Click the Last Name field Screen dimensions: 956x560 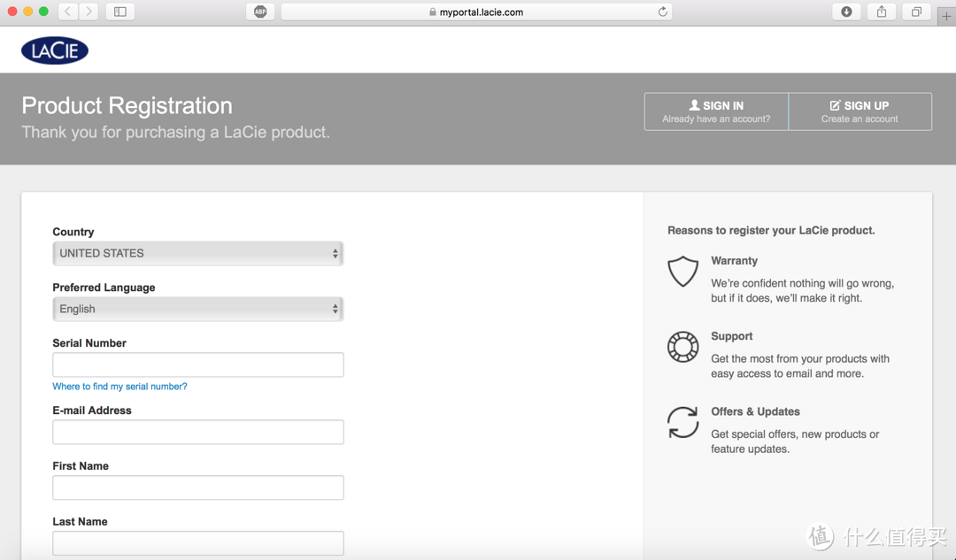click(198, 543)
